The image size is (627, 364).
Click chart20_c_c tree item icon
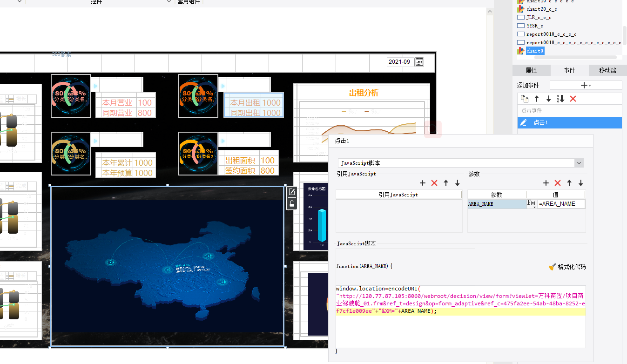[521, 9]
